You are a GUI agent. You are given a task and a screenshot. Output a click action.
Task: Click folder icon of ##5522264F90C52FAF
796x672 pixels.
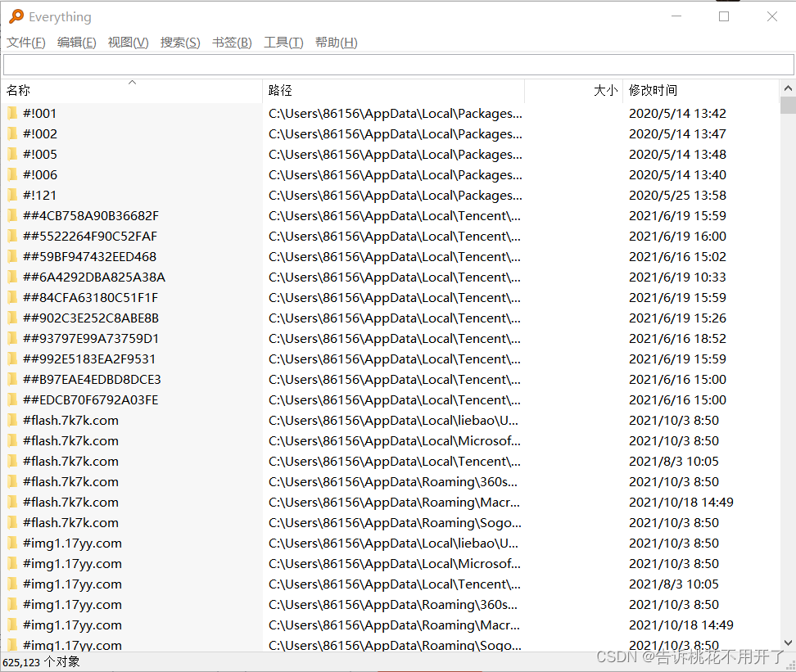[12, 236]
